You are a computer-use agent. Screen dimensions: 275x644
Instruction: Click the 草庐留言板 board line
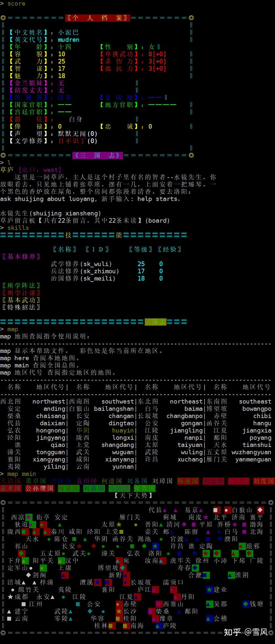tap(85, 220)
